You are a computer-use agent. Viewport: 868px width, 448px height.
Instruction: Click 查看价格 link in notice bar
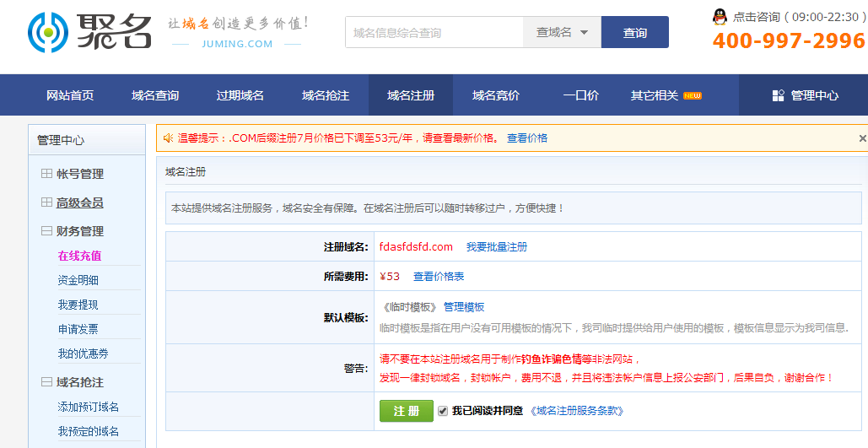(x=527, y=138)
